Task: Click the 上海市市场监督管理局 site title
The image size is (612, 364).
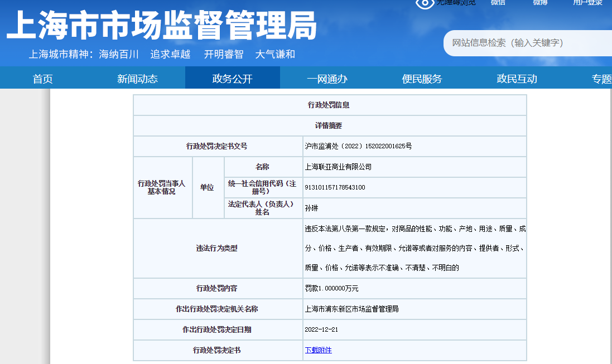Action: 162,26
